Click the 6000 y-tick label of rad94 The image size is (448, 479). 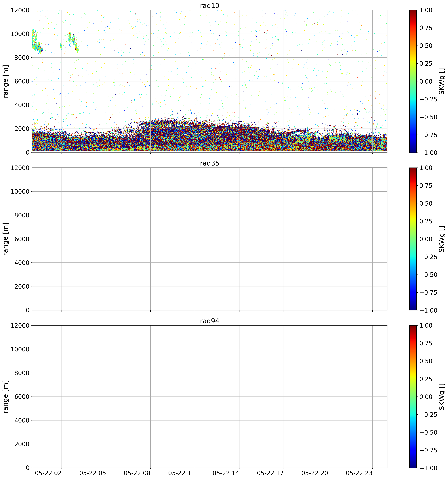(x=22, y=397)
